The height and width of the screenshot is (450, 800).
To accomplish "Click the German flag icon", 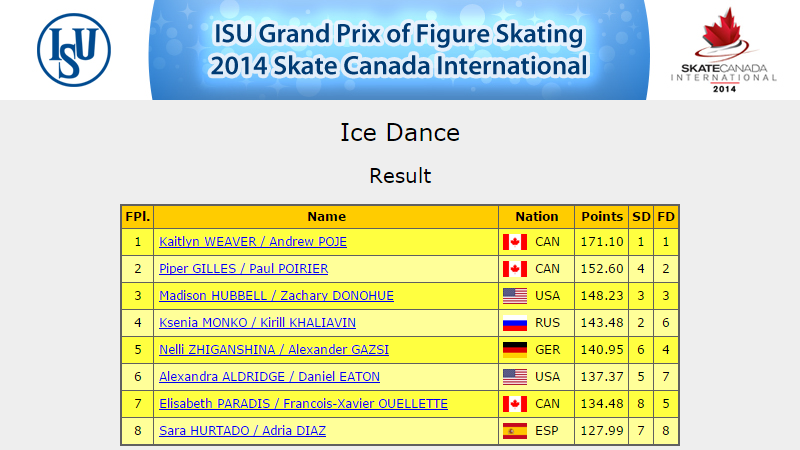I will tap(515, 350).
